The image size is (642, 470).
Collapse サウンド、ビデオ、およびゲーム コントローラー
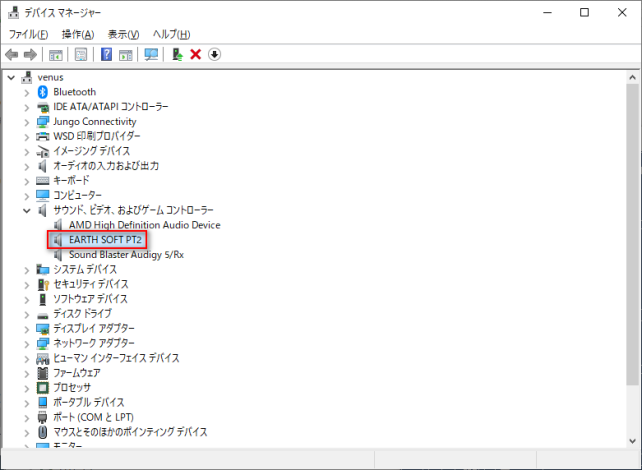[x=27, y=211]
